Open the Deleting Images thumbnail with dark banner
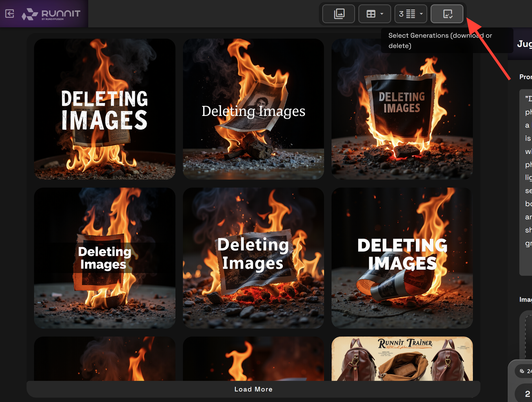This screenshot has width=532, height=402. tap(105, 258)
